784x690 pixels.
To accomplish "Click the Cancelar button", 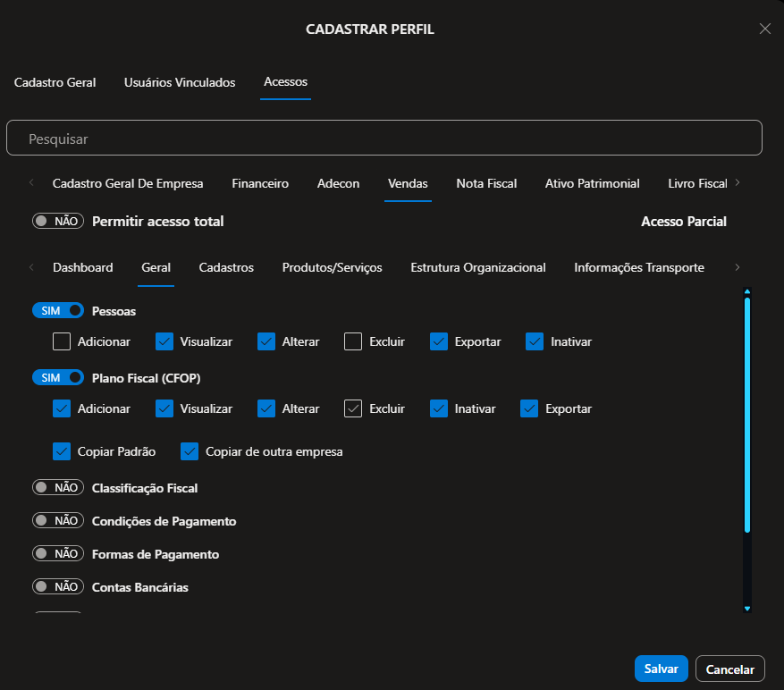I will coord(730,669).
